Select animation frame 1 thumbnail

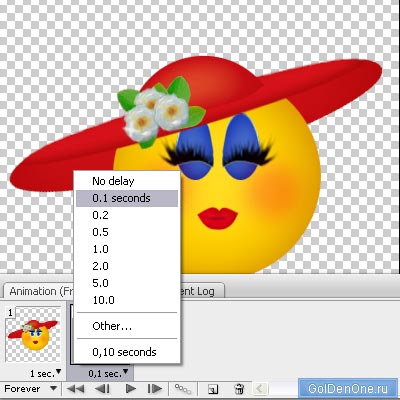[x=33, y=335]
